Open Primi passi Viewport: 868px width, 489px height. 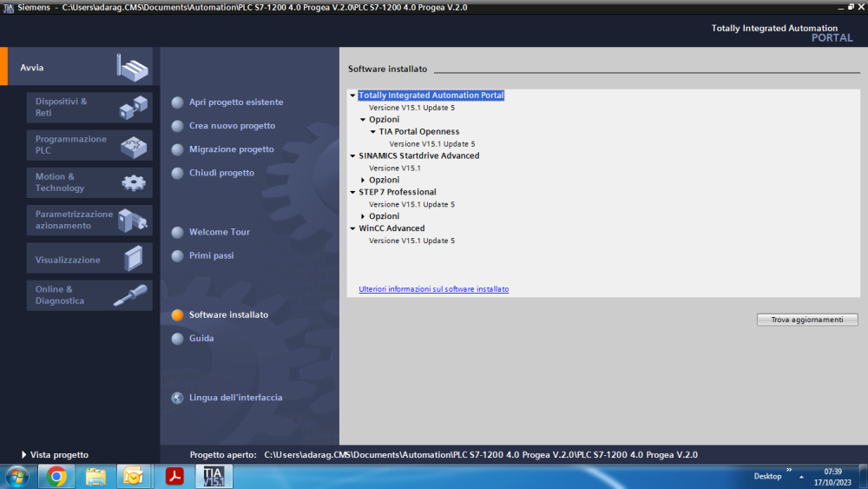211,255
